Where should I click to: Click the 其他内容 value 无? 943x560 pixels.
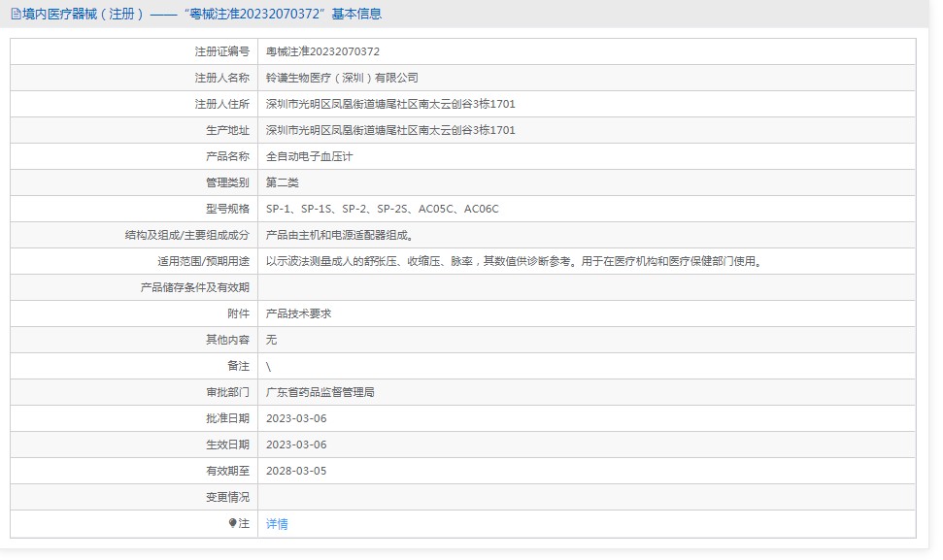coord(271,340)
